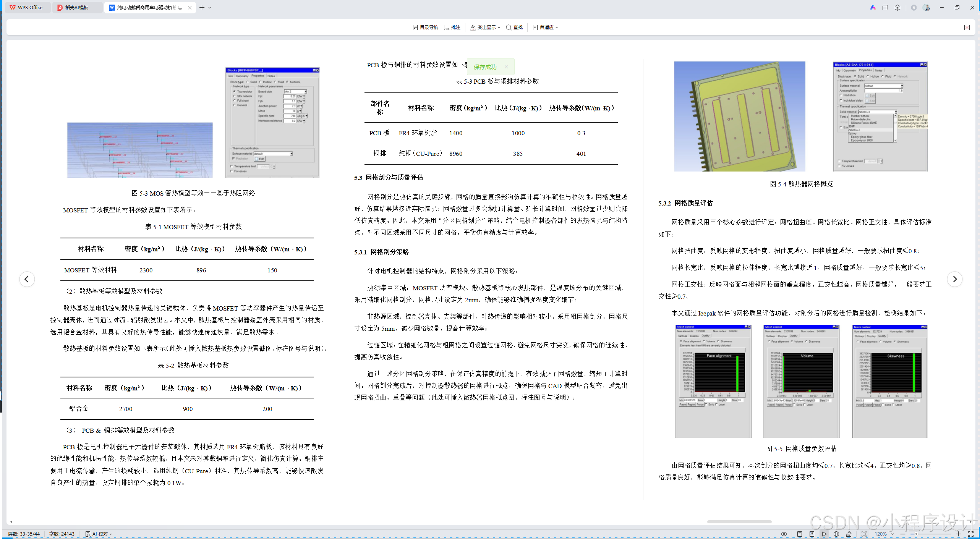Click the Face alignment mesh quality chart
The height and width of the screenshot is (539, 980).
click(x=713, y=381)
